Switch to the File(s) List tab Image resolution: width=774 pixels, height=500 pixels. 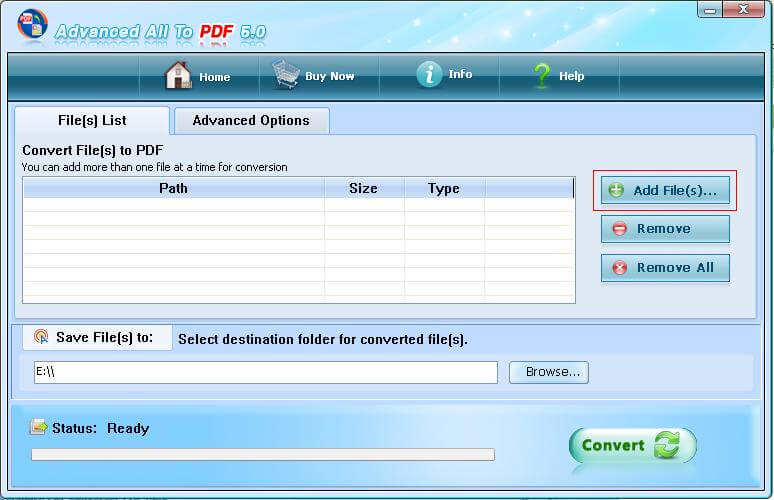click(92, 120)
